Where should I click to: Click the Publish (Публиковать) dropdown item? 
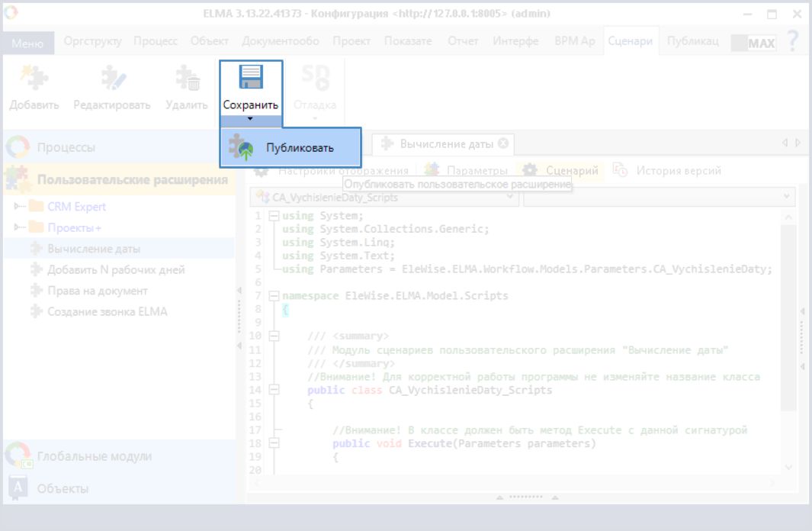pos(290,148)
